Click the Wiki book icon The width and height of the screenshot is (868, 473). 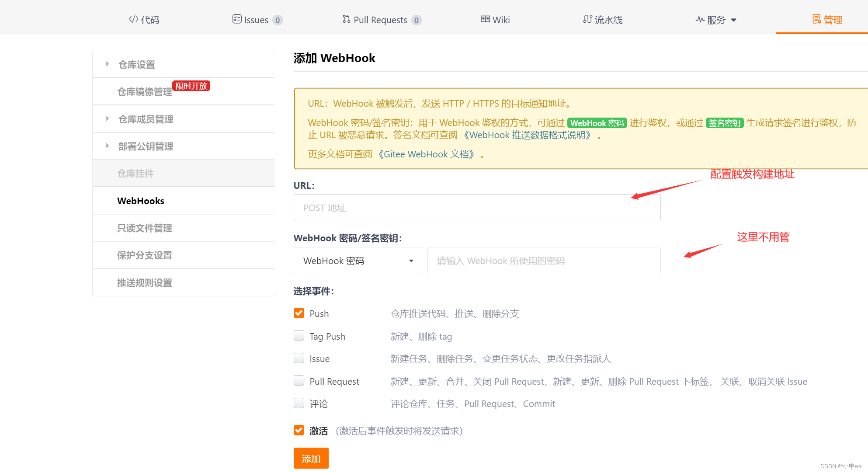coord(485,19)
